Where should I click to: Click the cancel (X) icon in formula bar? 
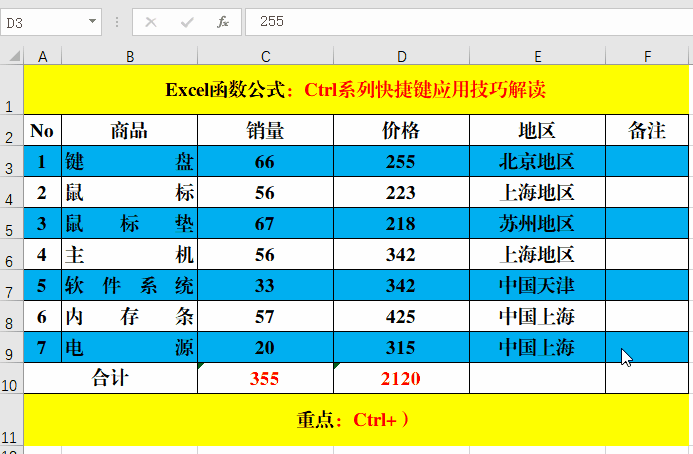click(151, 22)
